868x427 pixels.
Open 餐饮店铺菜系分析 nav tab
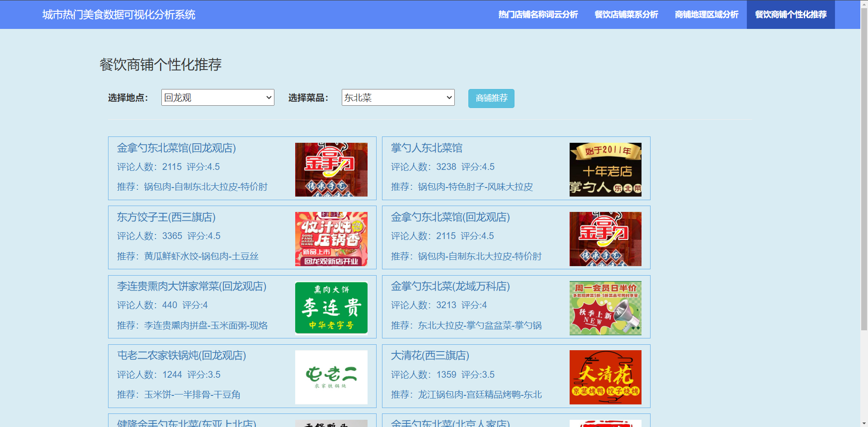(626, 14)
